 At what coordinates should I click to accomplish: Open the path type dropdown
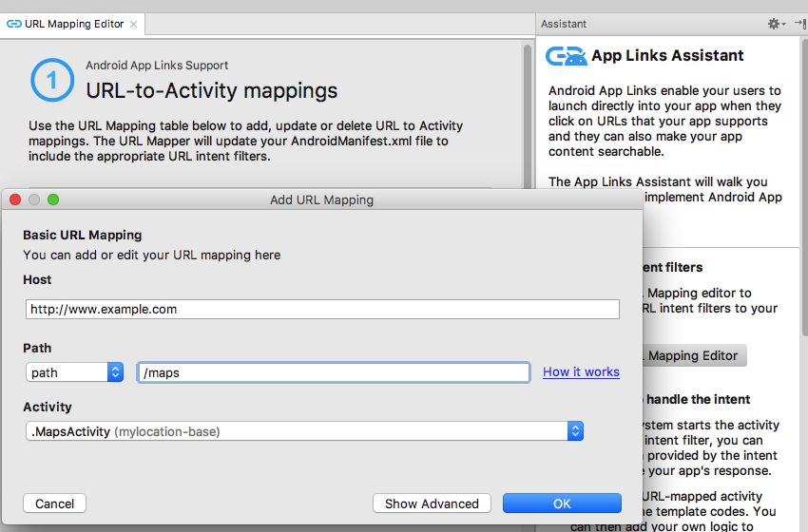pos(75,372)
